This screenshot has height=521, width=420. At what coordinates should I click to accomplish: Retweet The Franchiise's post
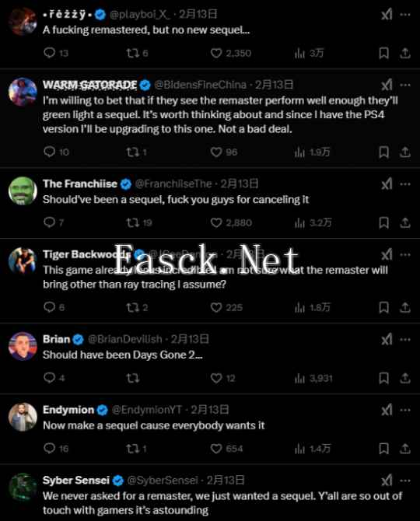click(x=132, y=222)
